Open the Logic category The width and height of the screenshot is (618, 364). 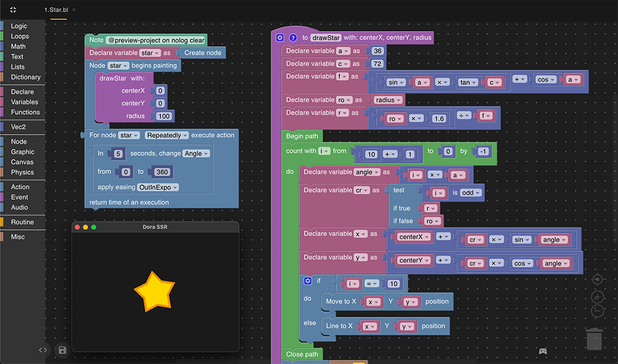tap(19, 26)
